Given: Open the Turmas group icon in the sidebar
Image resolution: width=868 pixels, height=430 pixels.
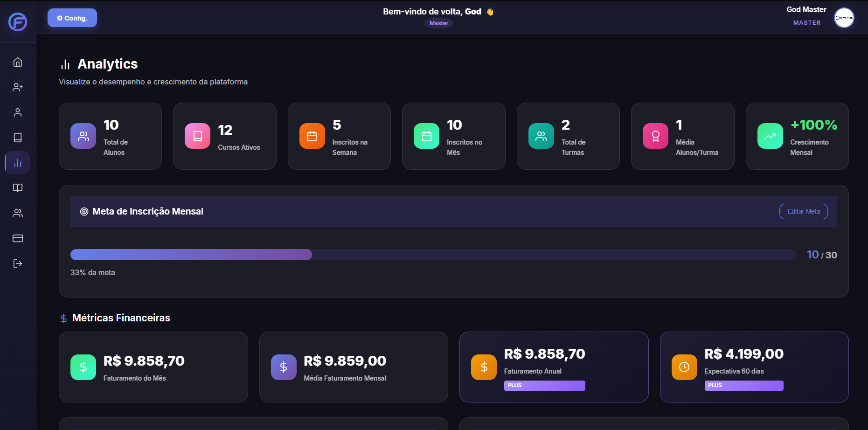Looking at the screenshot, I should 17,213.
